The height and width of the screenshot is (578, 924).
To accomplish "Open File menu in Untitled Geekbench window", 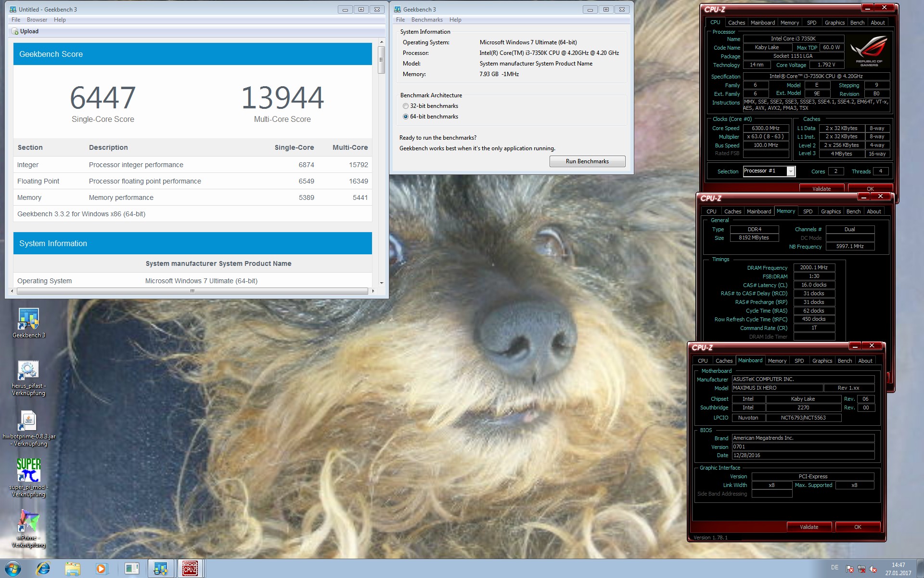I will click(16, 20).
